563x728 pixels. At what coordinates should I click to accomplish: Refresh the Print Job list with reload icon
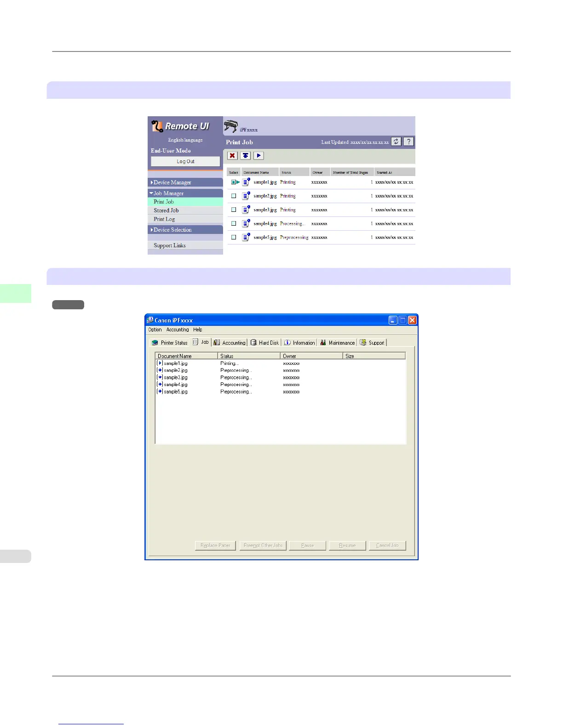(396, 142)
